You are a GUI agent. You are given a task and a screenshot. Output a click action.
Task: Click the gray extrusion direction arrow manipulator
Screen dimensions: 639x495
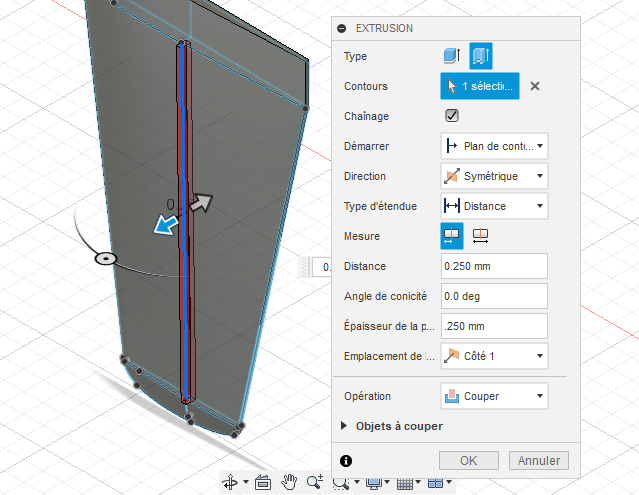point(201,202)
